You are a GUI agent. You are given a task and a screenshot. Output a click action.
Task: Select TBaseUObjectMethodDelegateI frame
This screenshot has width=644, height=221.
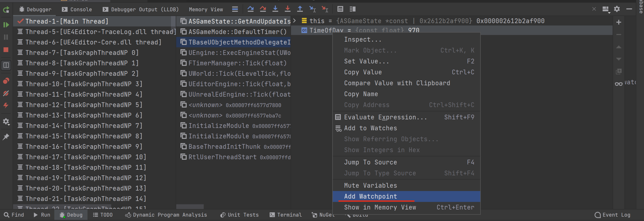click(234, 42)
